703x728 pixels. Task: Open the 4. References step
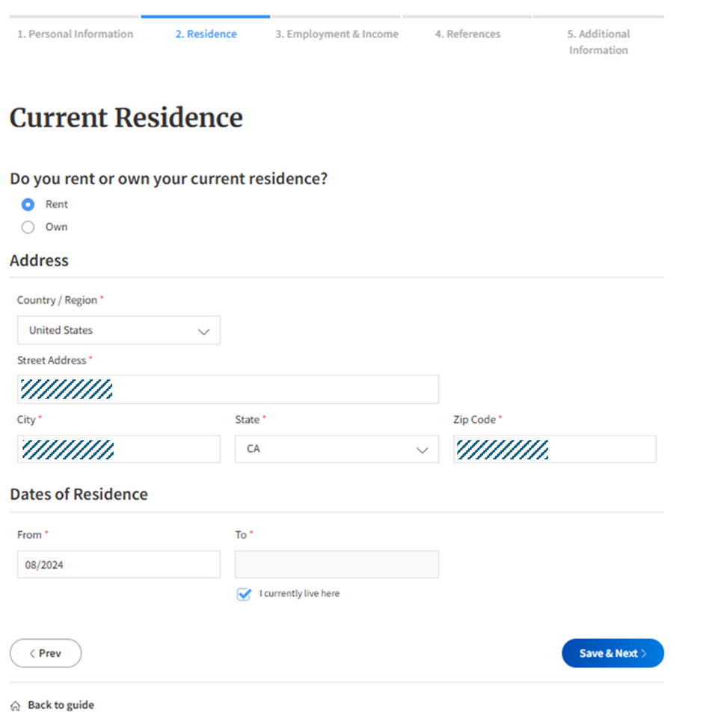point(467,34)
